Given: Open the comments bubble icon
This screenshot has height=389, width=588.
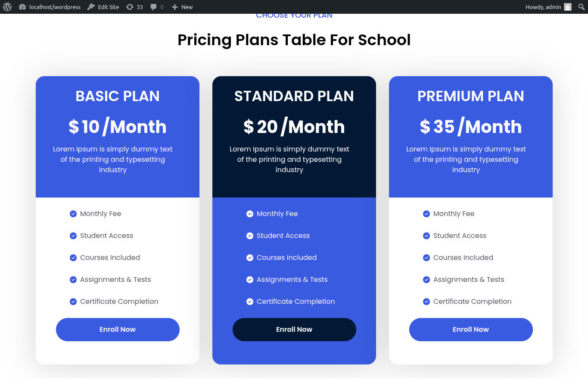Looking at the screenshot, I should 153,7.
